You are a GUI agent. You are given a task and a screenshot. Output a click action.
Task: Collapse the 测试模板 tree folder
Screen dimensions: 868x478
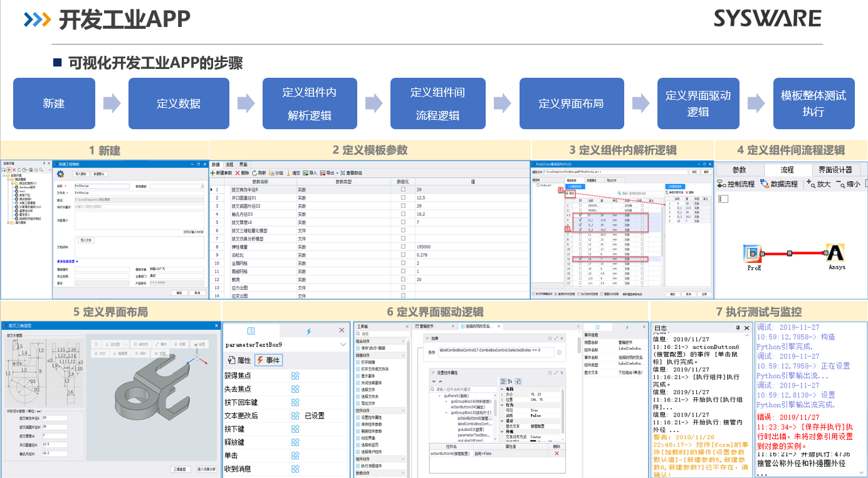[x=8, y=179]
